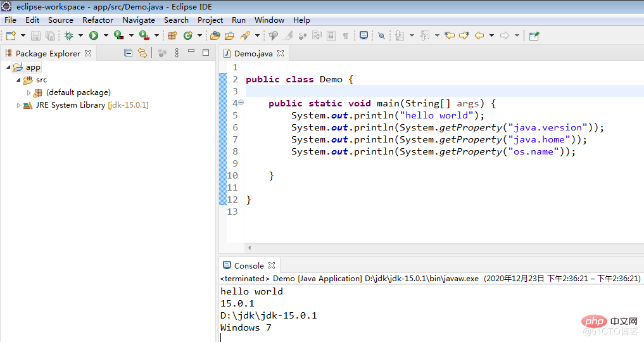Run the program with green play button

pos(94,35)
